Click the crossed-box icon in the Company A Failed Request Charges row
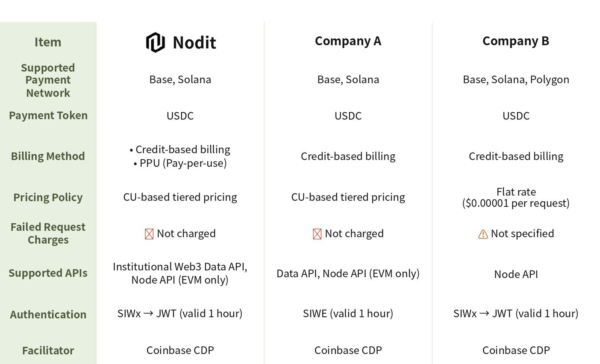Screen dimensions: 600x364 click(317, 234)
